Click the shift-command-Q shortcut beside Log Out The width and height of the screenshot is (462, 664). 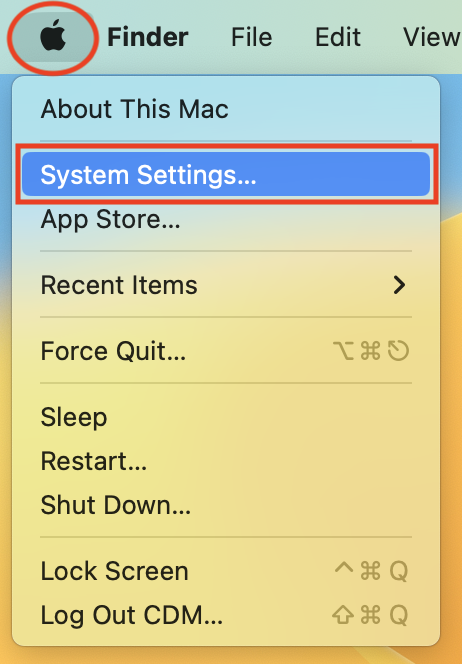tap(371, 615)
